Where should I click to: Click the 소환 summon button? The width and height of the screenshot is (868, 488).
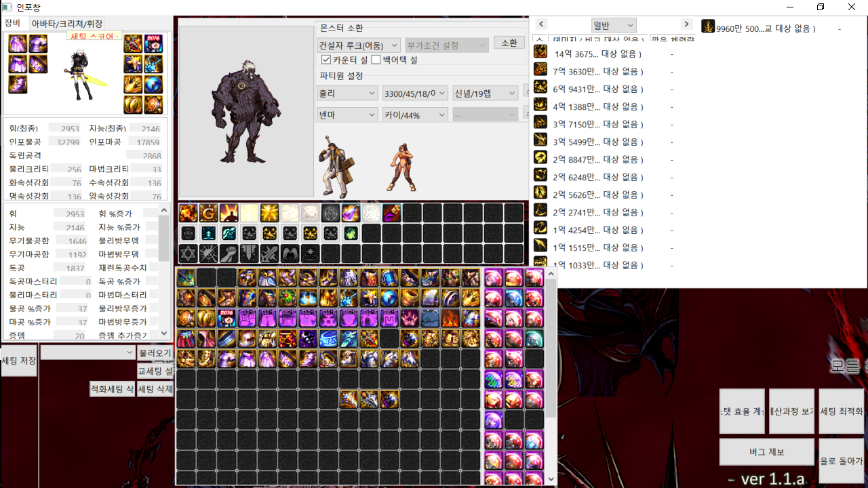pyautogui.click(x=509, y=43)
